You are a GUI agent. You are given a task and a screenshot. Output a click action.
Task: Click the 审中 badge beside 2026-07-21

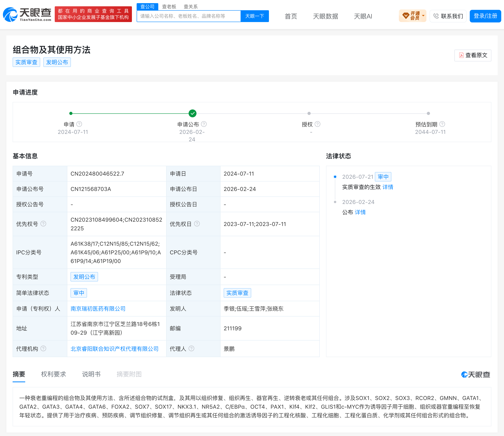383,177
